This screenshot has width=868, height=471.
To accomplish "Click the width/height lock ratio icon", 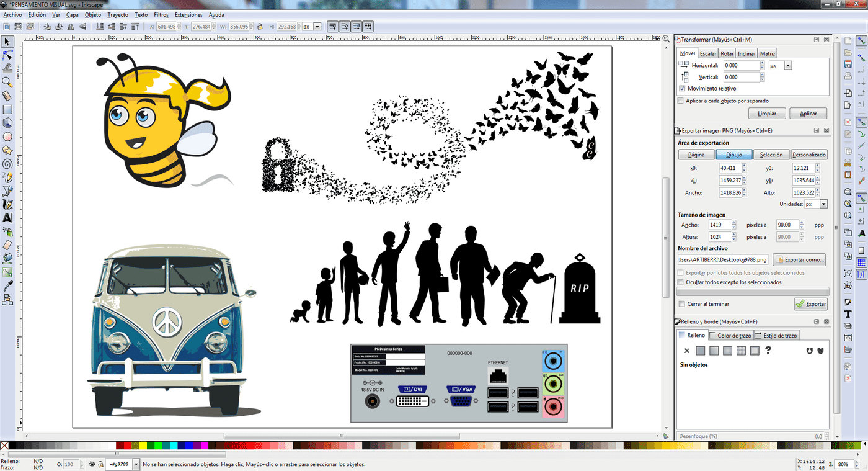I will click(x=260, y=27).
